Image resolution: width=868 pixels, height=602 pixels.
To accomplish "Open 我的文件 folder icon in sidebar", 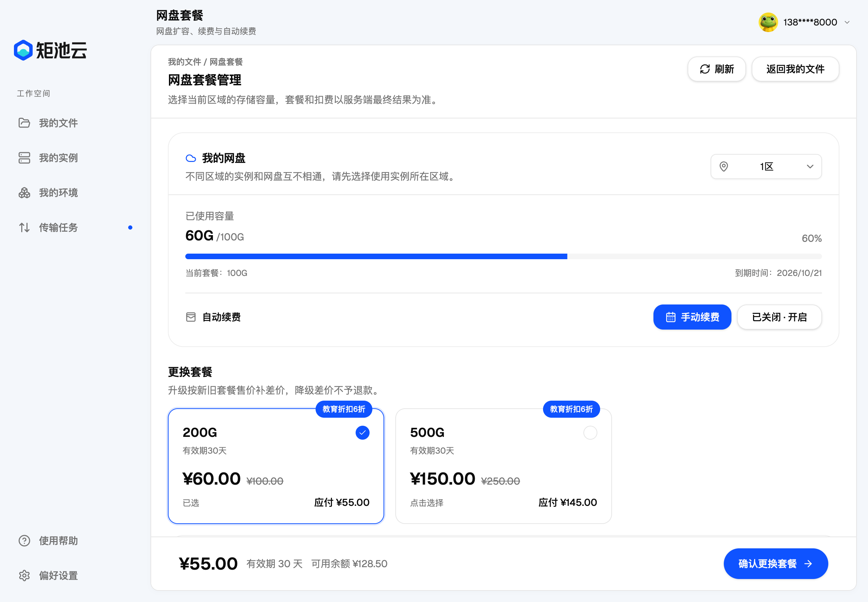I will click(24, 123).
